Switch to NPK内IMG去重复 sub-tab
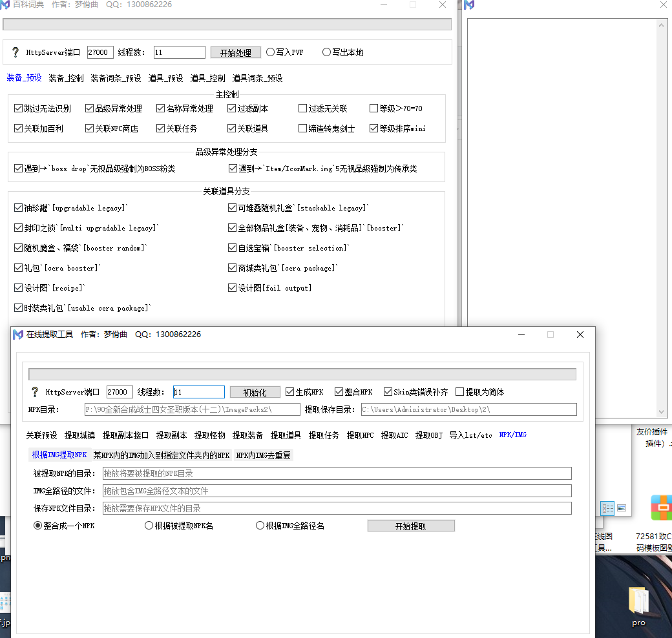 263,455
